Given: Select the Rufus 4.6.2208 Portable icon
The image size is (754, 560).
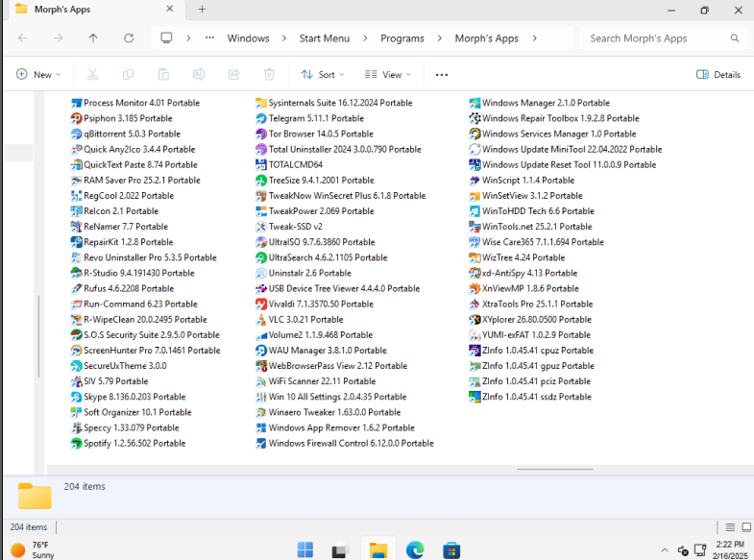Looking at the screenshot, I should tap(76, 288).
